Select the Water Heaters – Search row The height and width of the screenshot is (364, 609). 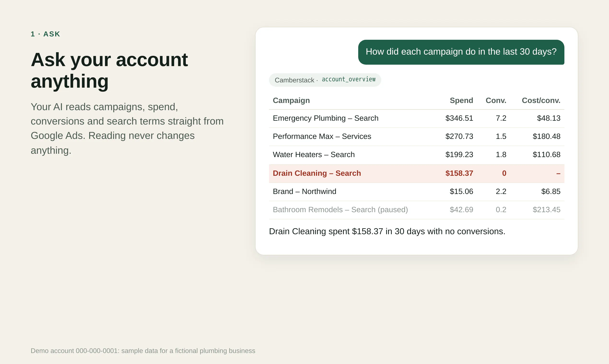click(416, 155)
